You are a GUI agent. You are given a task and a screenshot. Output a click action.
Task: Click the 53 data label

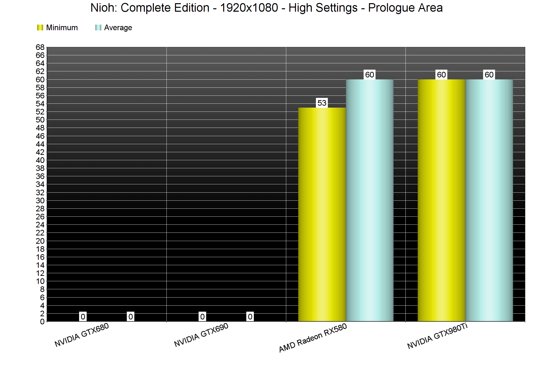point(322,103)
